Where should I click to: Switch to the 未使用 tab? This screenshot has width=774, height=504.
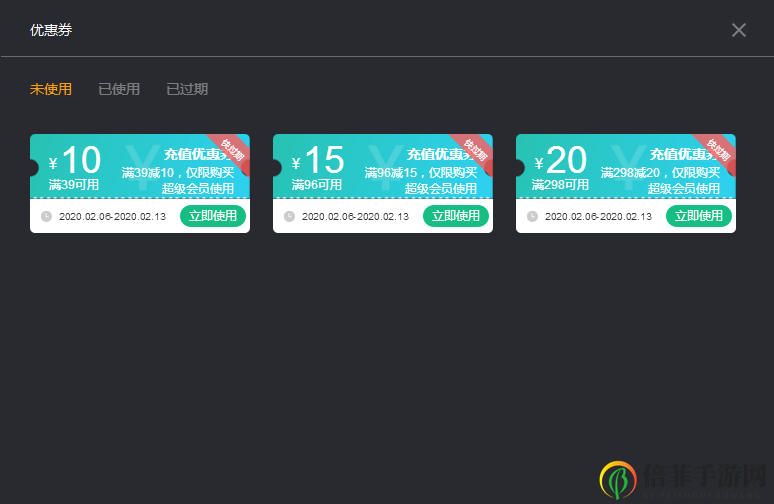tap(51, 89)
